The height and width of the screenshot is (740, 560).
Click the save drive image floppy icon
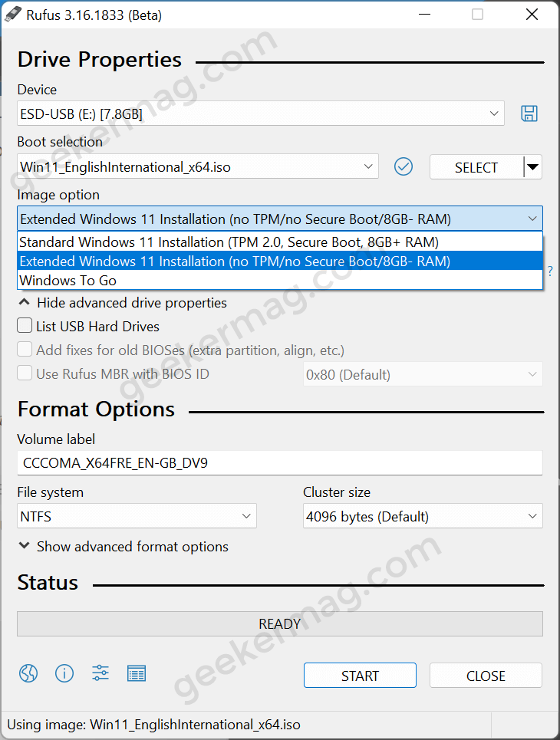[529, 113]
